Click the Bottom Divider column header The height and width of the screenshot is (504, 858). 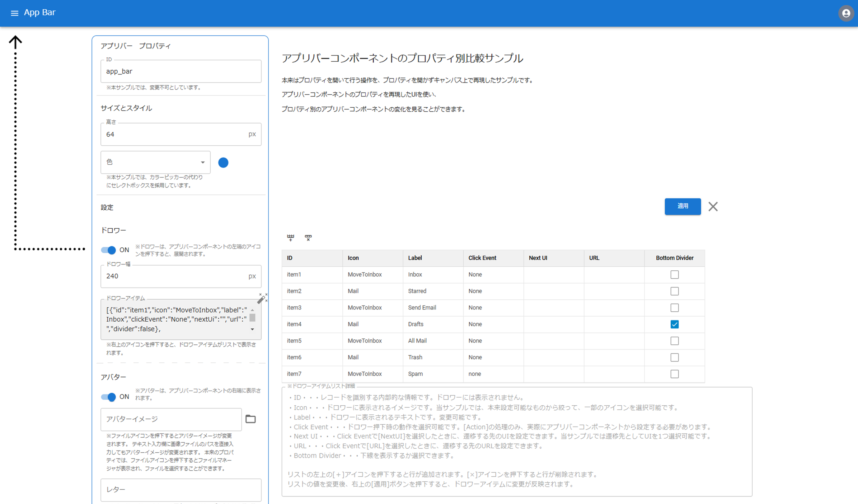674,258
